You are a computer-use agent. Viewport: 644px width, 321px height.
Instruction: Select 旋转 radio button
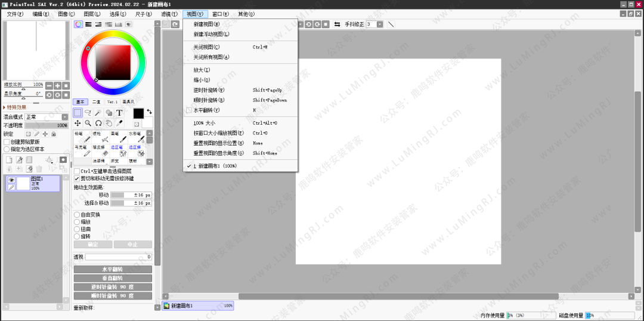[x=77, y=236]
